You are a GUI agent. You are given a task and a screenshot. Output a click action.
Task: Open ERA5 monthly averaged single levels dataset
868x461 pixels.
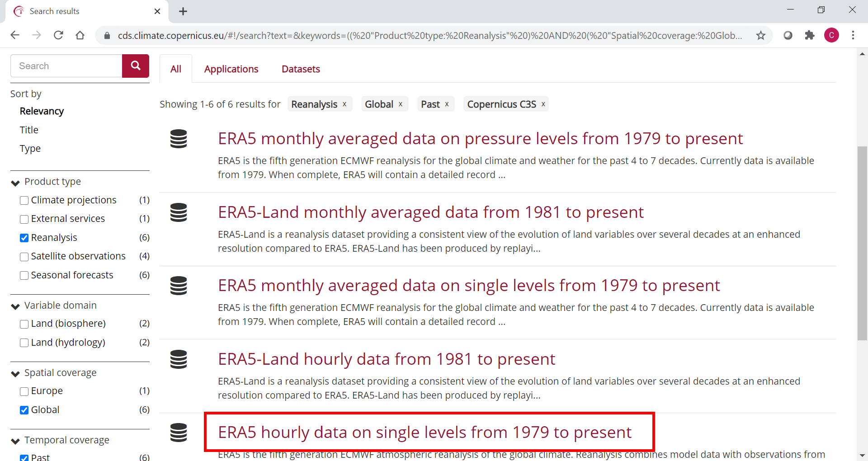pyautogui.click(x=469, y=285)
